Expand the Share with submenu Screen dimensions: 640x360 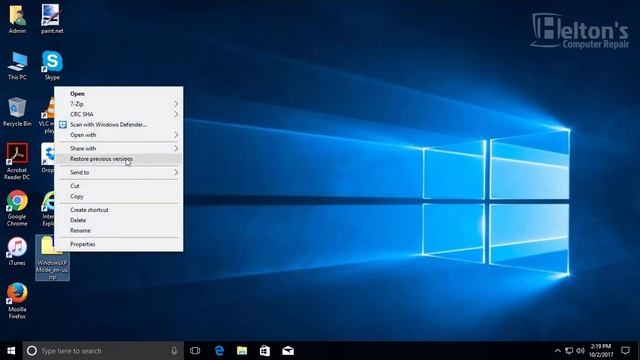click(x=119, y=148)
